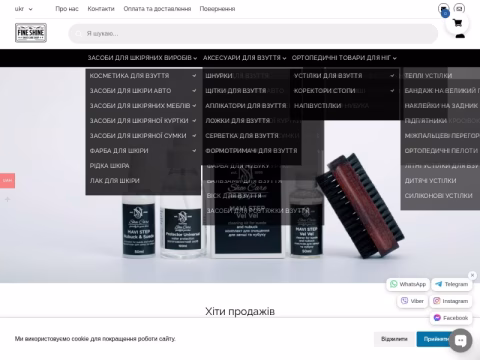Select РІДКА ШКІРА menu item

point(109,166)
